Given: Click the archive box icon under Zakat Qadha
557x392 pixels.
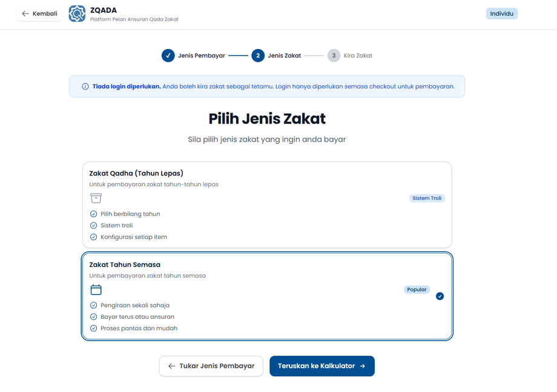Looking at the screenshot, I should point(96,198).
